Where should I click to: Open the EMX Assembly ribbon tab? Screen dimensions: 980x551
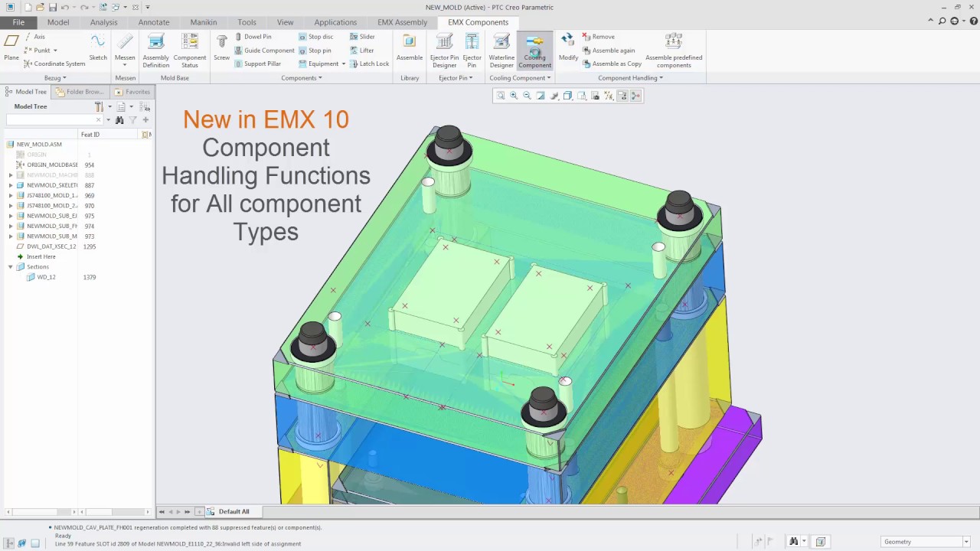(402, 22)
